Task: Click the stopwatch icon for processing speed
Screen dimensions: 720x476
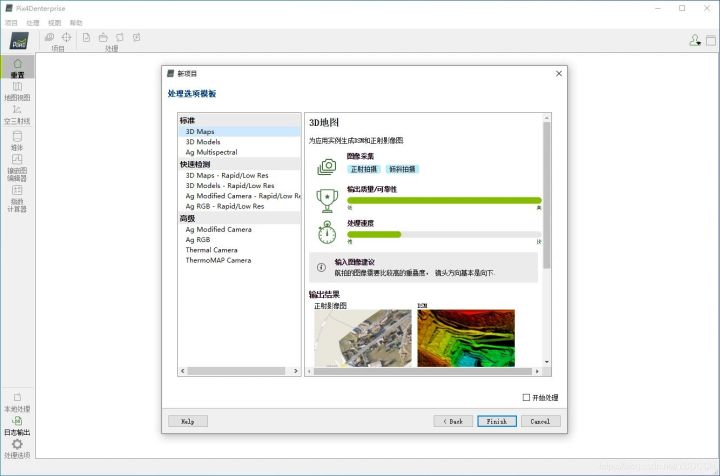Action: [x=327, y=232]
